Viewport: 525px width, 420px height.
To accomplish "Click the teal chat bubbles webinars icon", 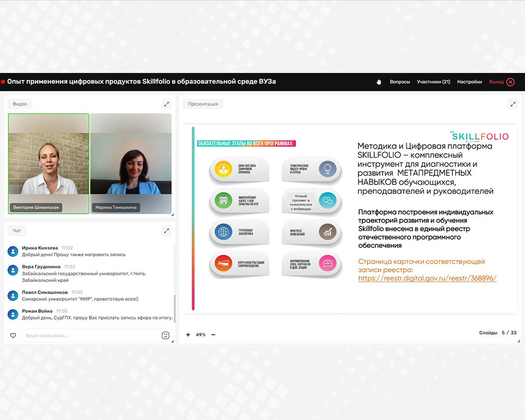I will tap(328, 200).
